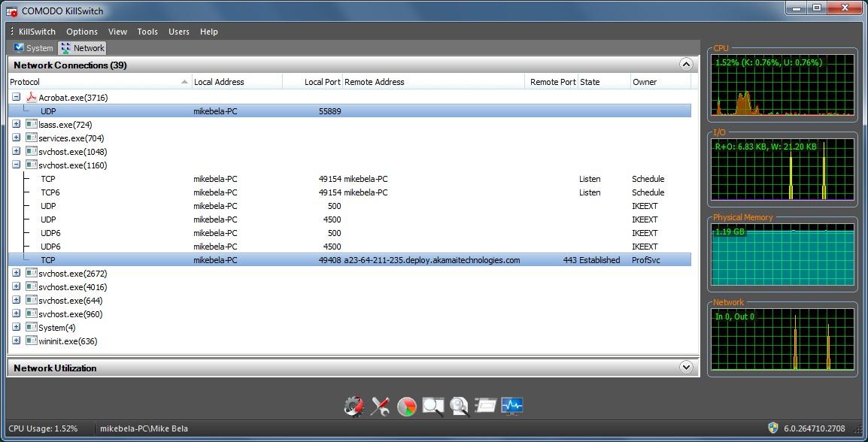Viewport: 868px width, 442px height.
Task: Sort by the Local Address column header
Action: click(x=237, y=82)
